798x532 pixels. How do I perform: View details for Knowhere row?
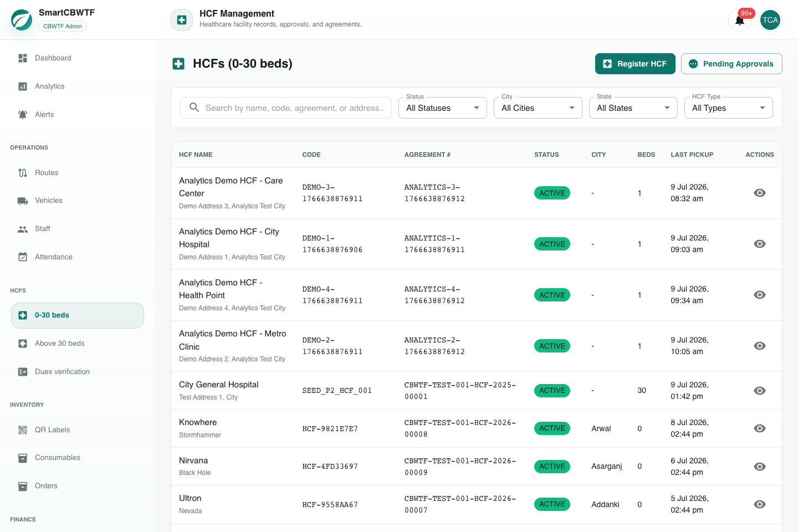(x=760, y=428)
